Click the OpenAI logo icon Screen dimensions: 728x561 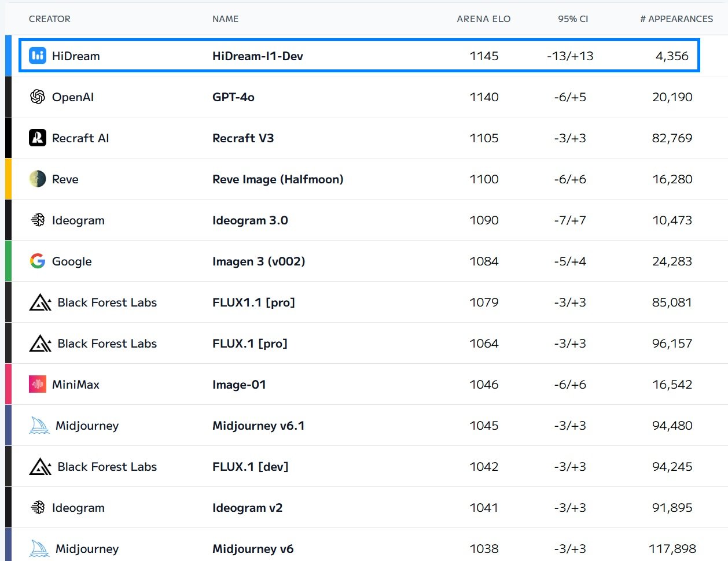(38, 97)
